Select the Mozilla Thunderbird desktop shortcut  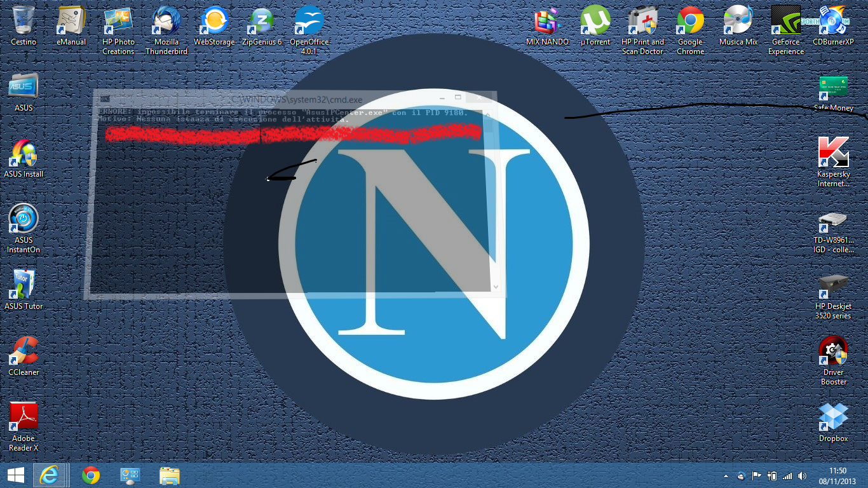click(166, 30)
